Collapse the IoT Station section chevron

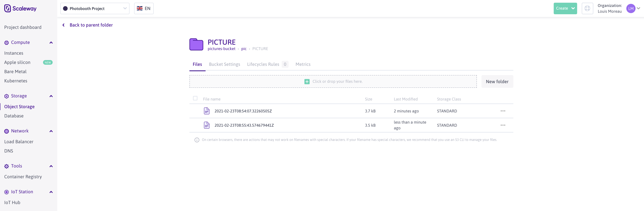51,192
